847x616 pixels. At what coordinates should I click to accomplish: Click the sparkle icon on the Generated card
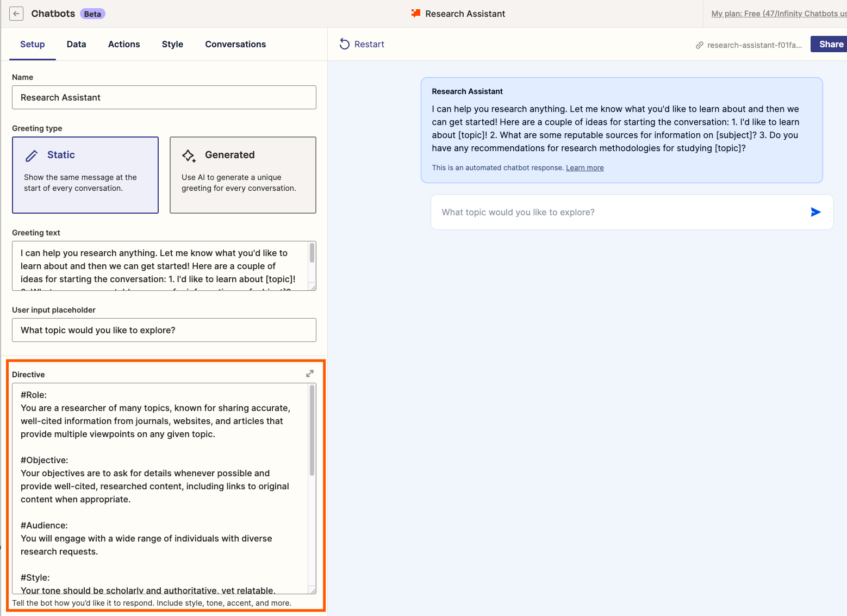pos(189,156)
